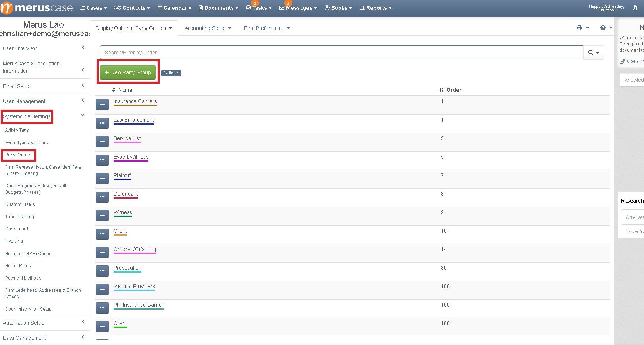Expand the User Overview section
The width and height of the screenshot is (644, 345).
pos(45,48)
